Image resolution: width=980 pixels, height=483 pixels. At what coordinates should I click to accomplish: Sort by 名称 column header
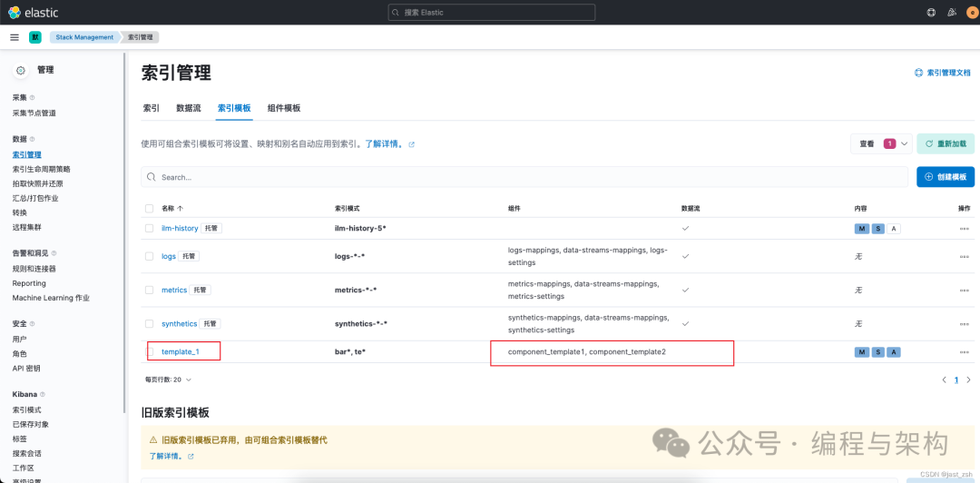172,208
